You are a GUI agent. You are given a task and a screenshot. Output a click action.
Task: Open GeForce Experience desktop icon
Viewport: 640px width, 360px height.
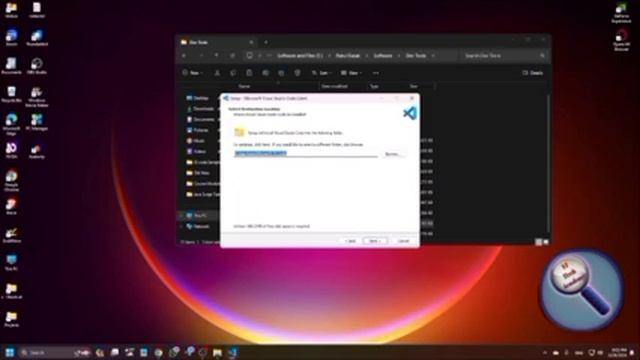point(621,13)
